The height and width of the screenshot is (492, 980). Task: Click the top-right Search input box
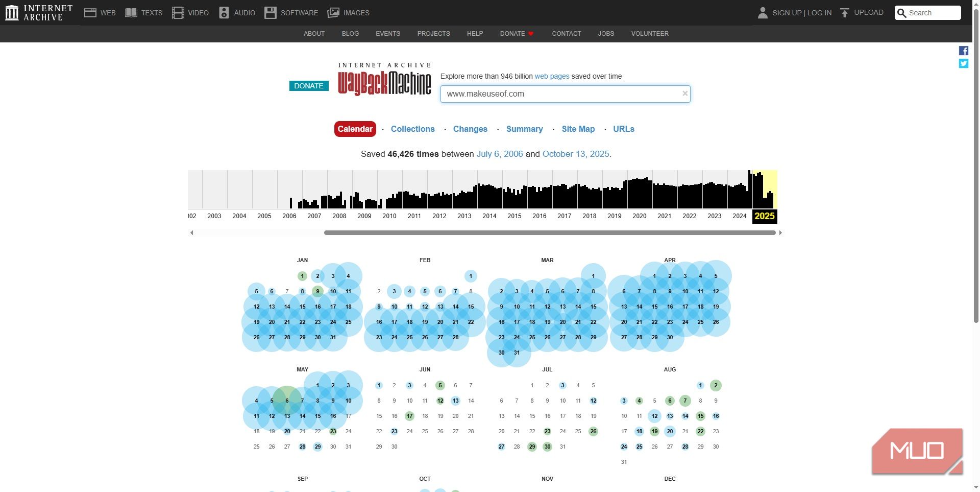[928, 13]
